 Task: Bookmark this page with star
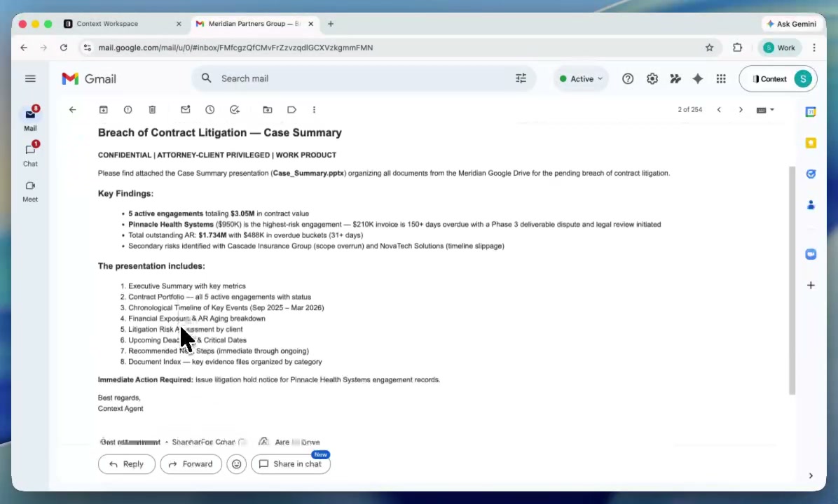[709, 48]
